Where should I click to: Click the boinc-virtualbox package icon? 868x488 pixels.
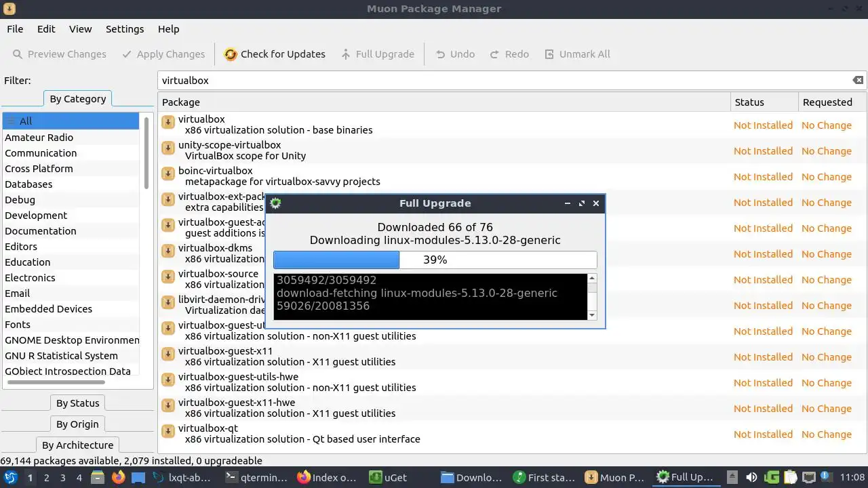tap(167, 174)
